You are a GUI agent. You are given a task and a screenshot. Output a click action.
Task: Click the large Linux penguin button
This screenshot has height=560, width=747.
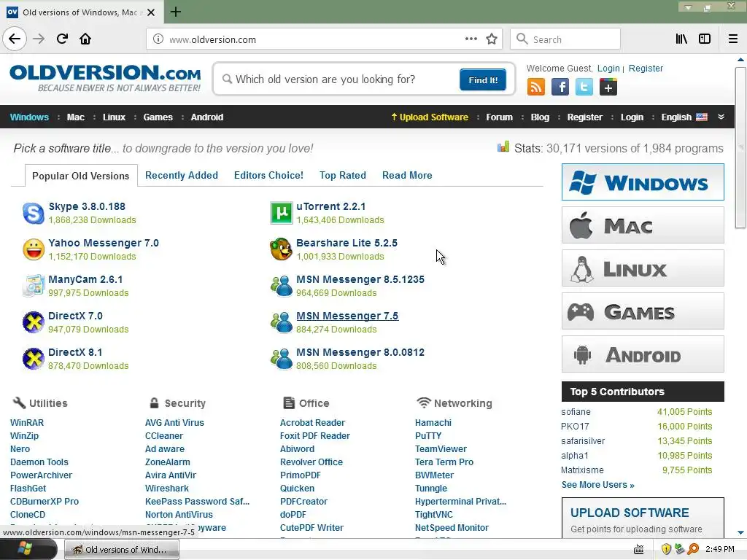tap(643, 268)
